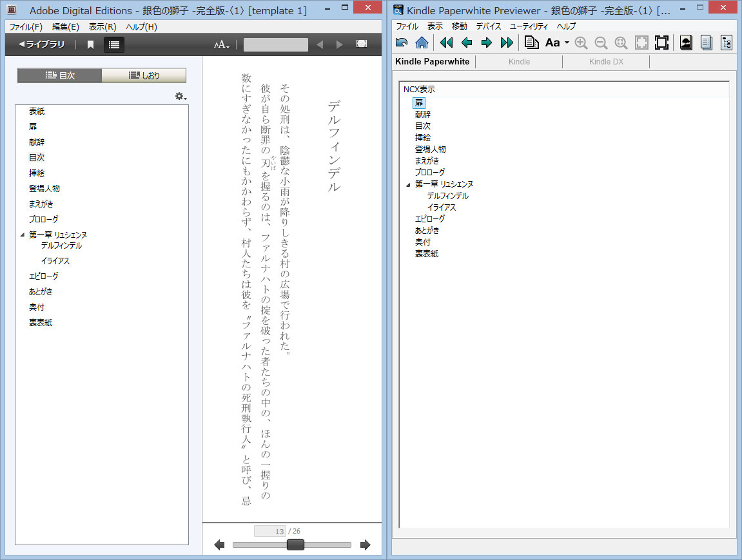Open ユーティリティ menu in Kindle Previewer

pyautogui.click(x=529, y=26)
